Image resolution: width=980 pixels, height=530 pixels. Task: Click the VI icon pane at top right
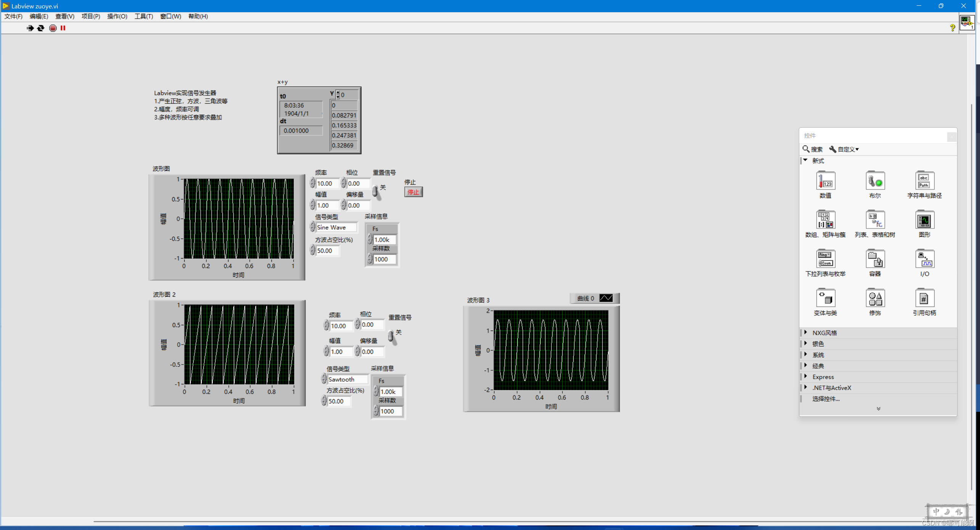(x=967, y=23)
